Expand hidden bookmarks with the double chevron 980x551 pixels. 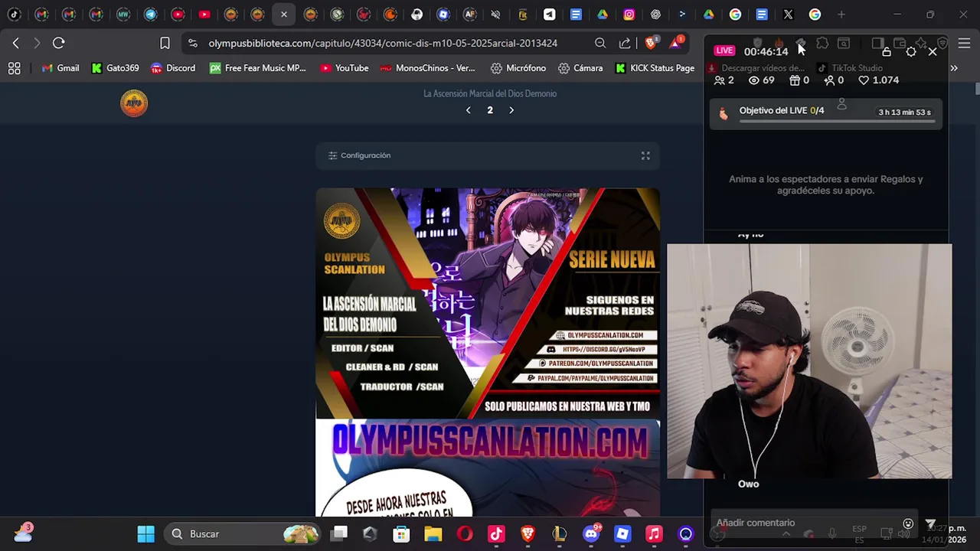pyautogui.click(x=954, y=68)
